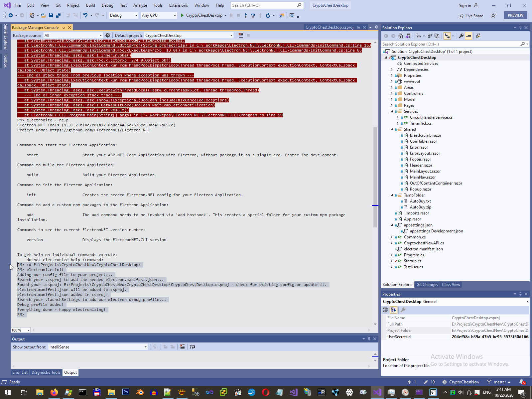Open the Windows Start menu
The image size is (532, 399).
coord(8,392)
